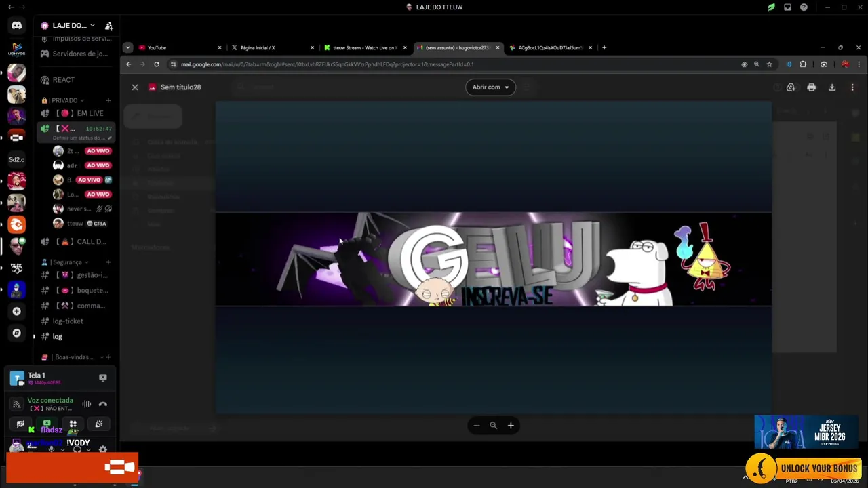Switch to ACg8ocL browser tab
Viewport: 868px width, 488px height.
551,47
